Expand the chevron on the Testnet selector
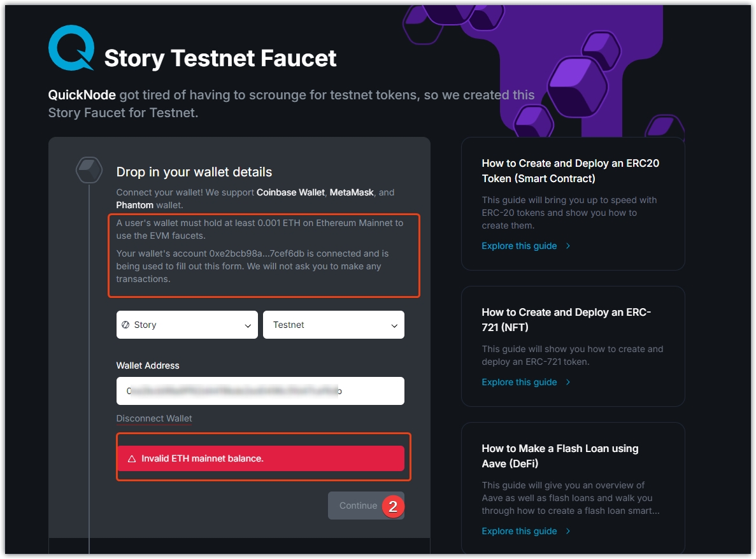This screenshot has width=756, height=559. pyautogui.click(x=394, y=325)
